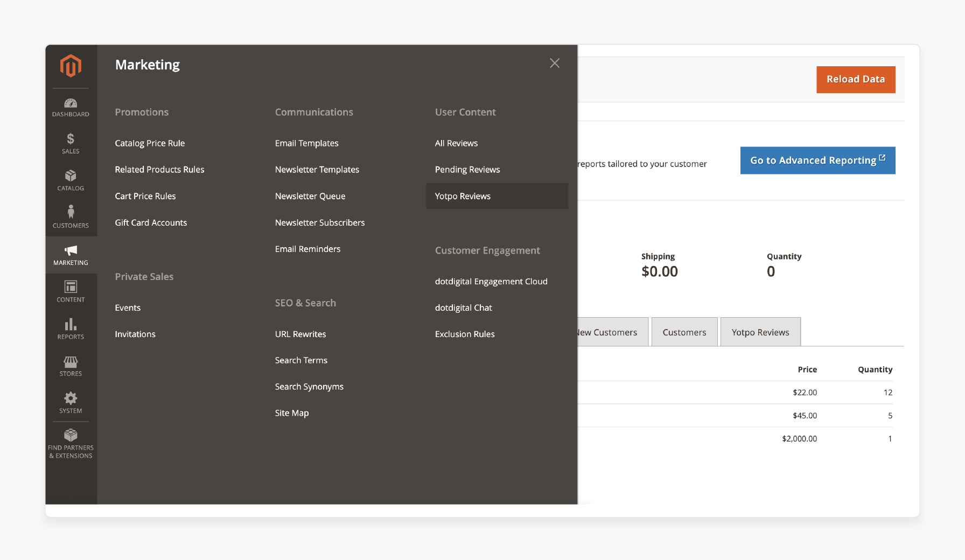Open Site Map
This screenshot has width=965, height=560.
292,413
